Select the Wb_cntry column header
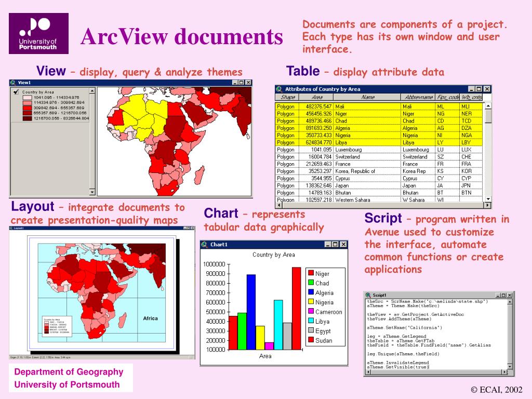Image resolution: width=532 pixels, height=399 pixels. (x=471, y=97)
